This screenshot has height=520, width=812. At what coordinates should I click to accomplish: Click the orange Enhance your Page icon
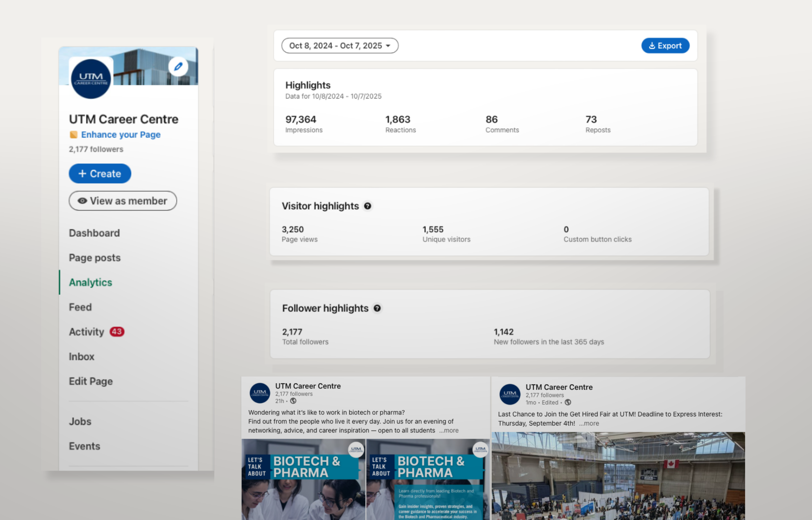click(x=73, y=135)
